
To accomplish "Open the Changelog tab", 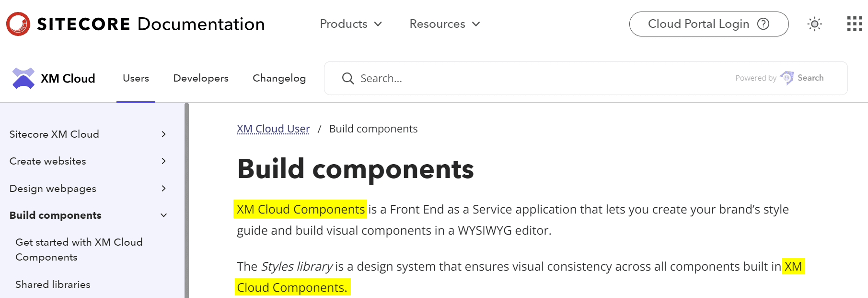I will click(x=279, y=78).
